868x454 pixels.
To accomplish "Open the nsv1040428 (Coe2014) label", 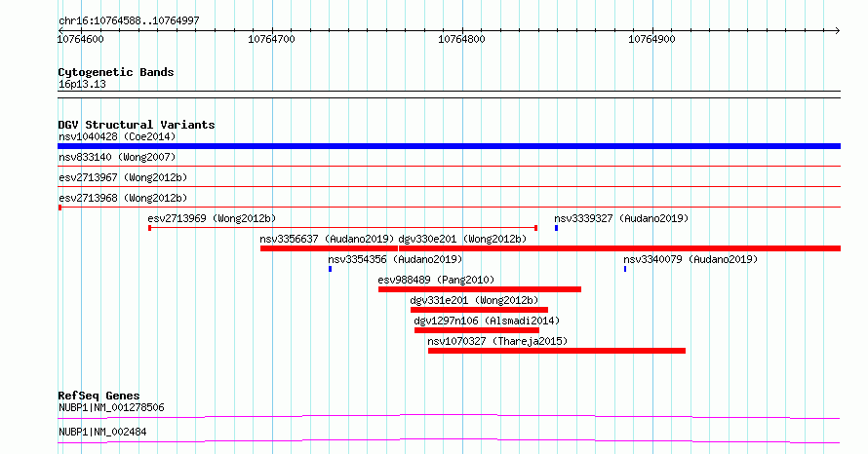I will [117, 136].
